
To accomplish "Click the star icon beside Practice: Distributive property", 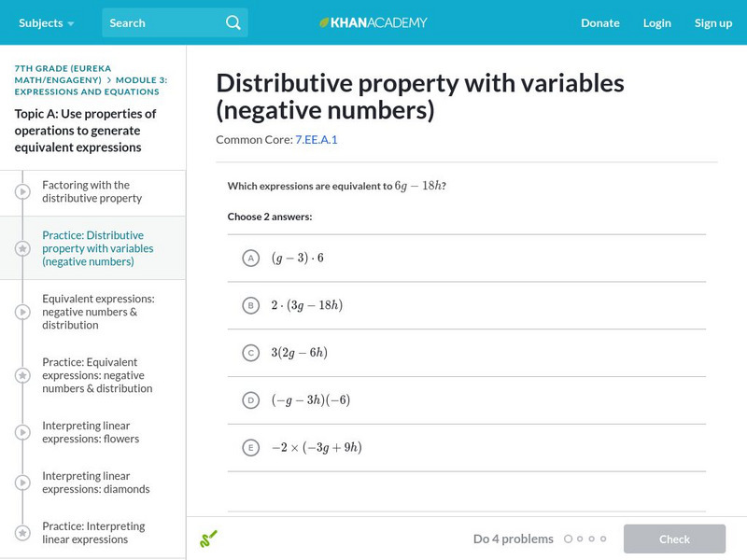I will [x=22, y=249].
